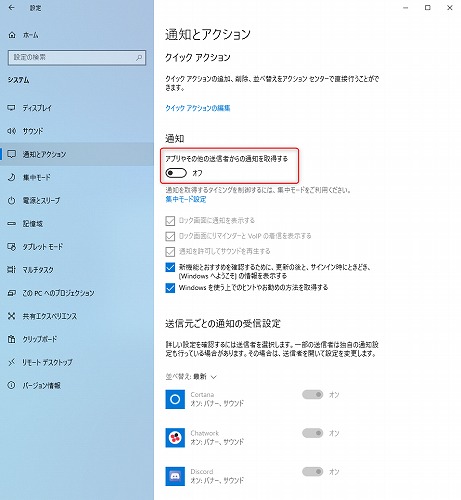Toggle ロック画面にリマインダーと VoIP checkbox

pyautogui.click(x=170, y=236)
